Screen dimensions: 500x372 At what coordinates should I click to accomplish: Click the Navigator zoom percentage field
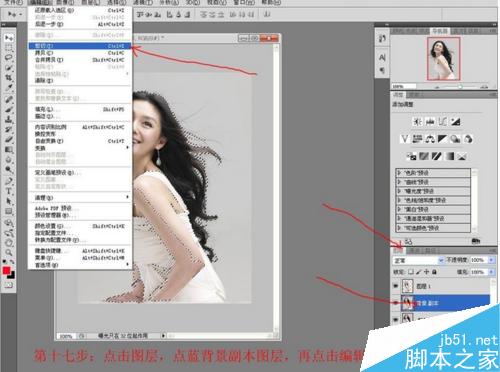(403, 86)
